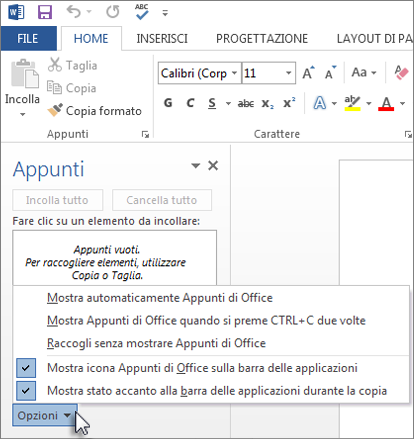414x439 pixels.
Task: Open the LAYOUT DI PAGINA tab
Action: [374, 39]
